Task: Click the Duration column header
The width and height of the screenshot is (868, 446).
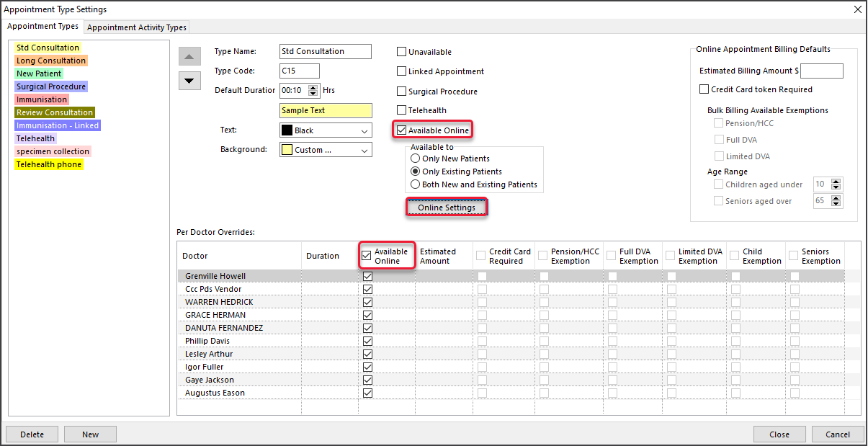Action: click(x=330, y=256)
